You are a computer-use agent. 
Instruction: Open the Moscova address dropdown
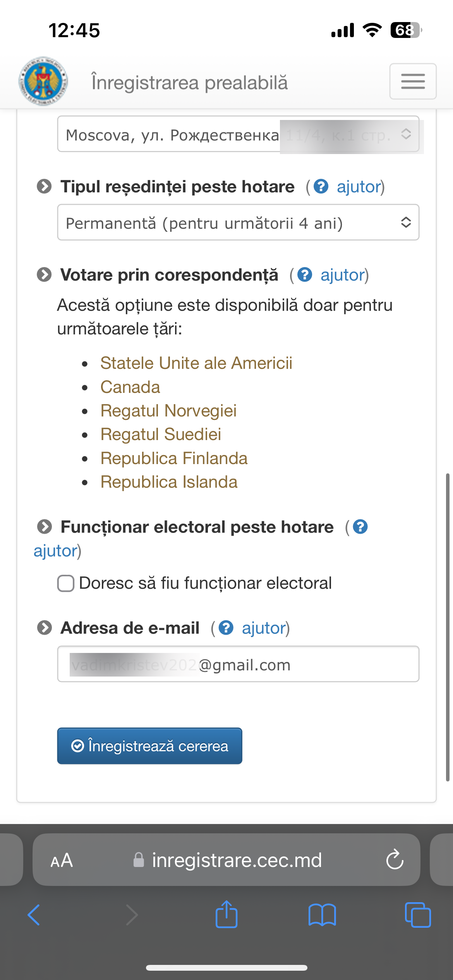coord(238,134)
